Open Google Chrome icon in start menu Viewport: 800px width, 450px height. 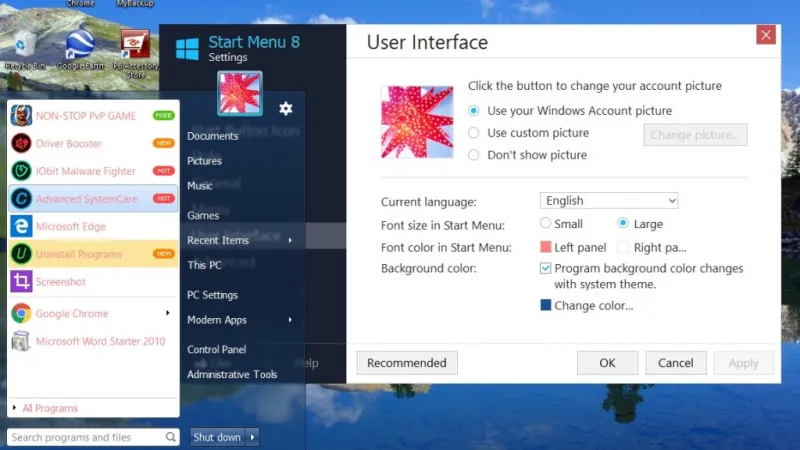point(21,313)
